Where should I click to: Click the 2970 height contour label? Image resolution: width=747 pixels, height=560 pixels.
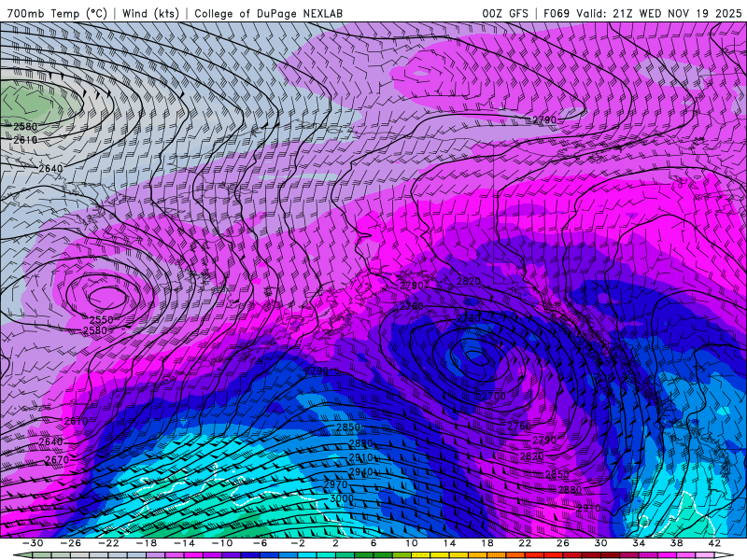pyautogui.click(x=335, y=484)
